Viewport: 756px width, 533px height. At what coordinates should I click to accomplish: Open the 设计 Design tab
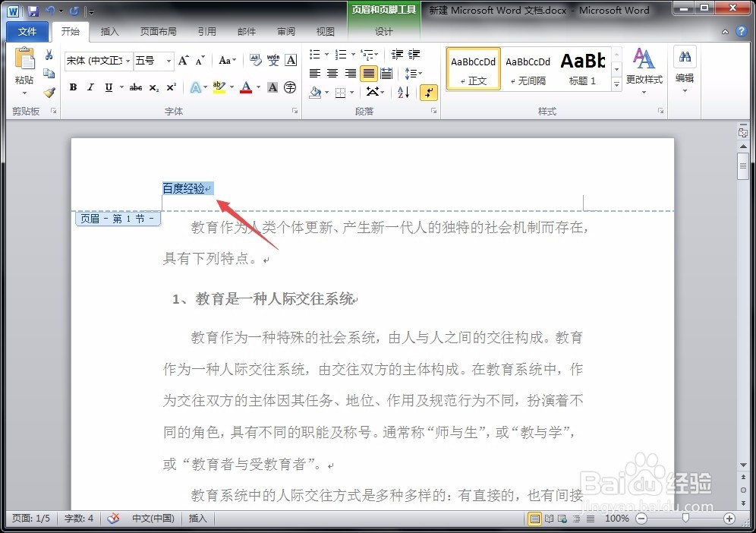coord(384,31)
